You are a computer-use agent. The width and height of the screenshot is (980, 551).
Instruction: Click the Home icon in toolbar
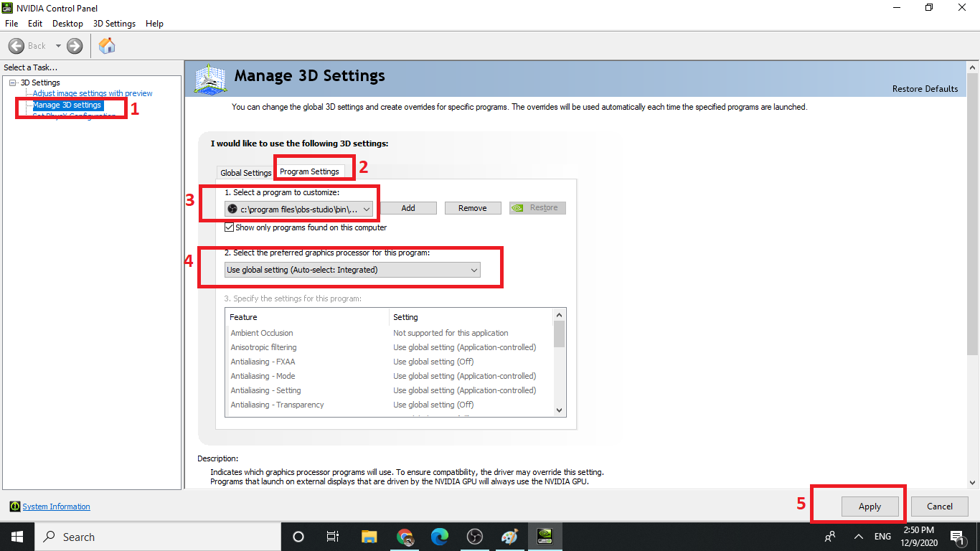(107, 46)
